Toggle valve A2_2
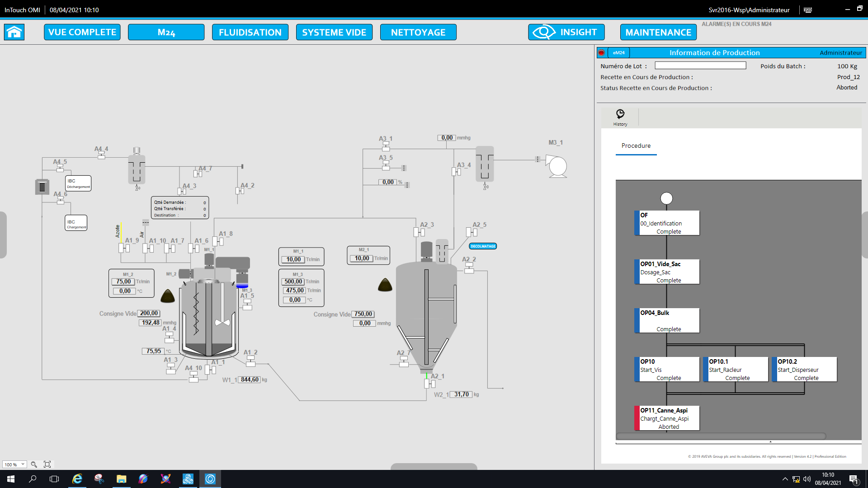This screenshot has height=488, width=868. click(469, 268)
